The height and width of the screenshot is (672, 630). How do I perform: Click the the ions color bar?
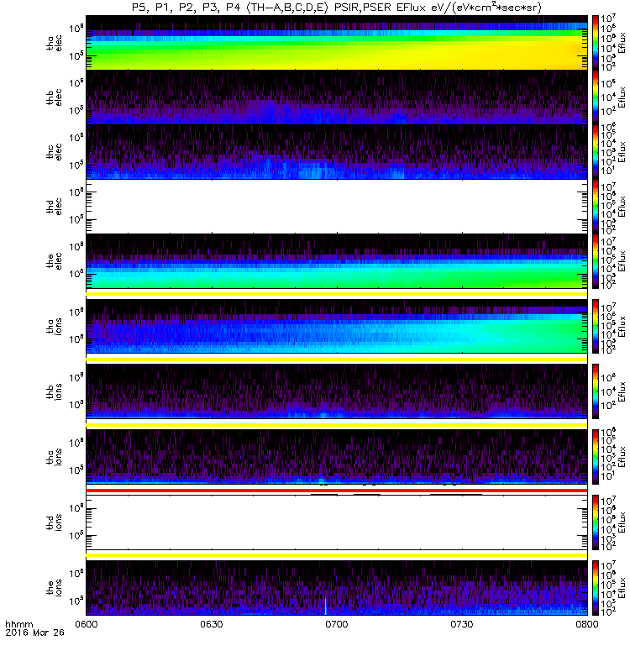[x=596, y=588]
